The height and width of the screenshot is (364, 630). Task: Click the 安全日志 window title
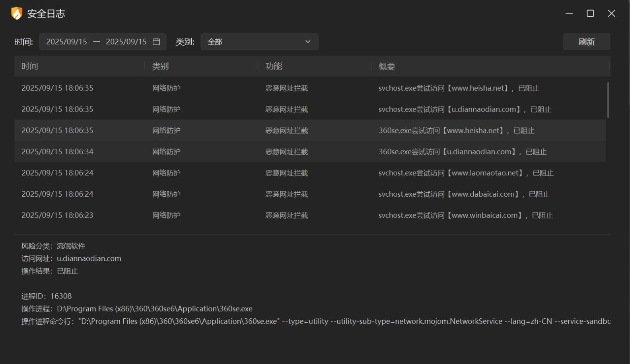point(46,14)
